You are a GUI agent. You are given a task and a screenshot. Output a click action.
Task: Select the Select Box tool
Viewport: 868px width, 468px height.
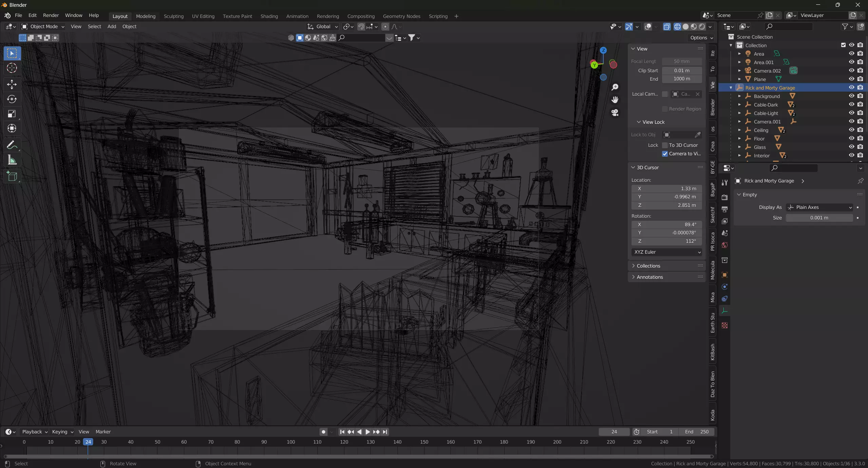click(x=12, y=53)
